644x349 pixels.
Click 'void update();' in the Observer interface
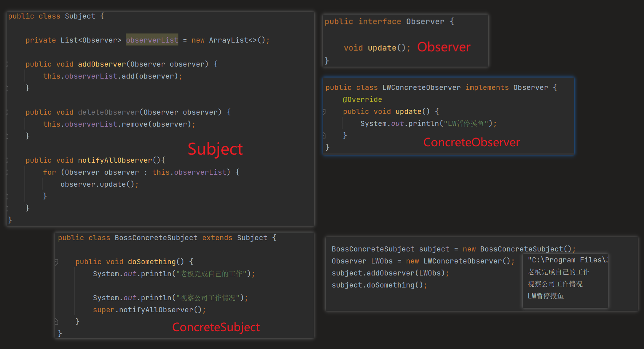(x=377, y=48)
